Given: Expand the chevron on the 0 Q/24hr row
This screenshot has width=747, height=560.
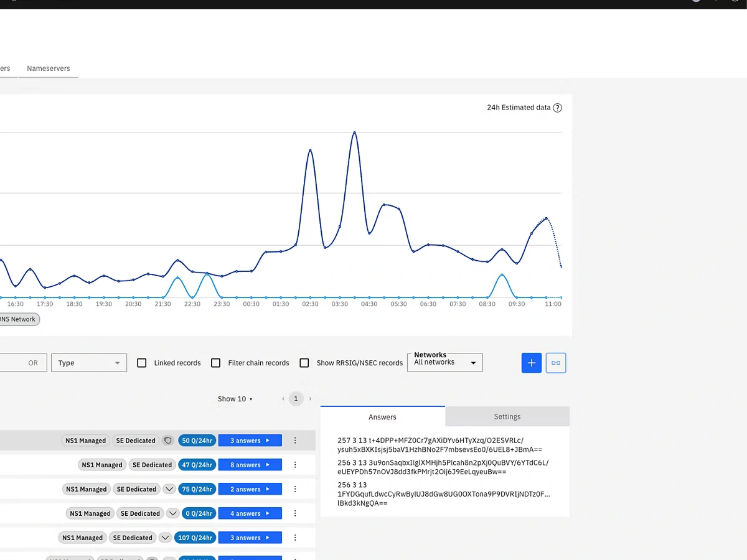Looking at the screenshot, I should click(173, 513).
